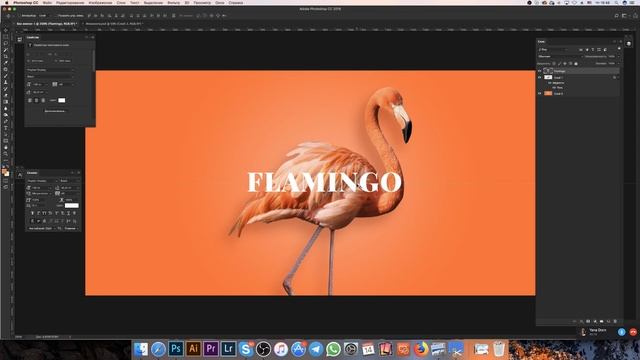The width and height of the screenshot is (640, 360).
Task: Select the Gradient tool
Action: (x=6, y=102)
